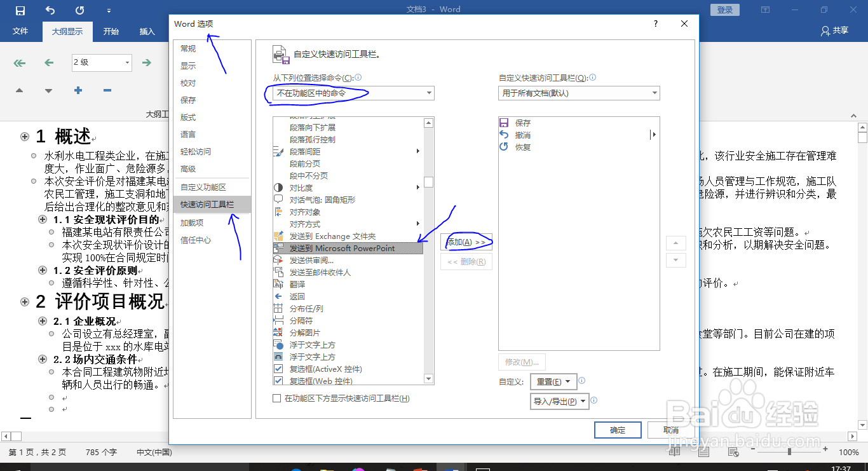Click the zoom slider handle in status bar

(789, 452)
